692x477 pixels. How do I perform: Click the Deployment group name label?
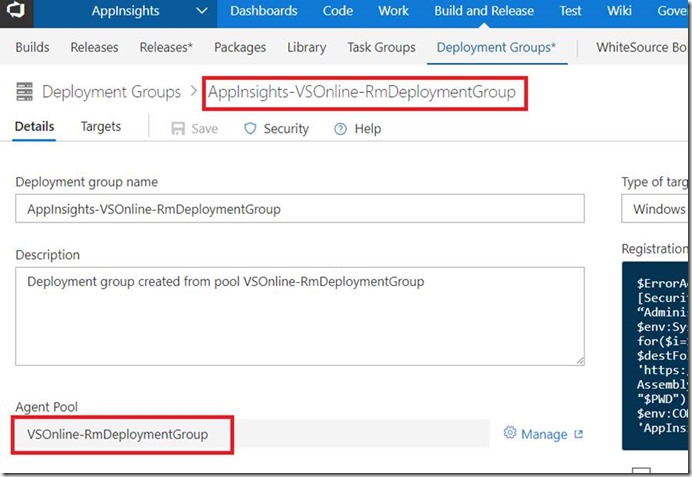(86, 182)
